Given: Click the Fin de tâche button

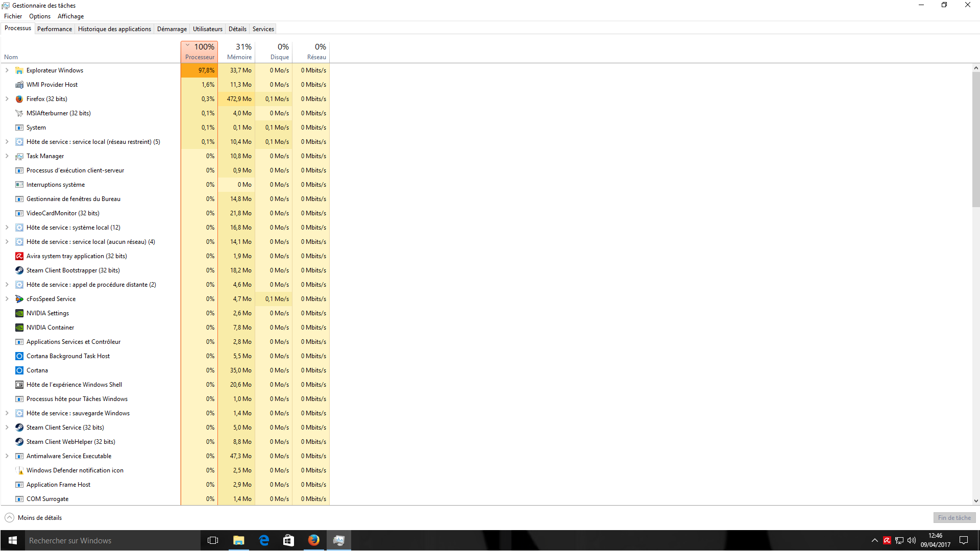Looking at the screenshot, I should point(954,518).
